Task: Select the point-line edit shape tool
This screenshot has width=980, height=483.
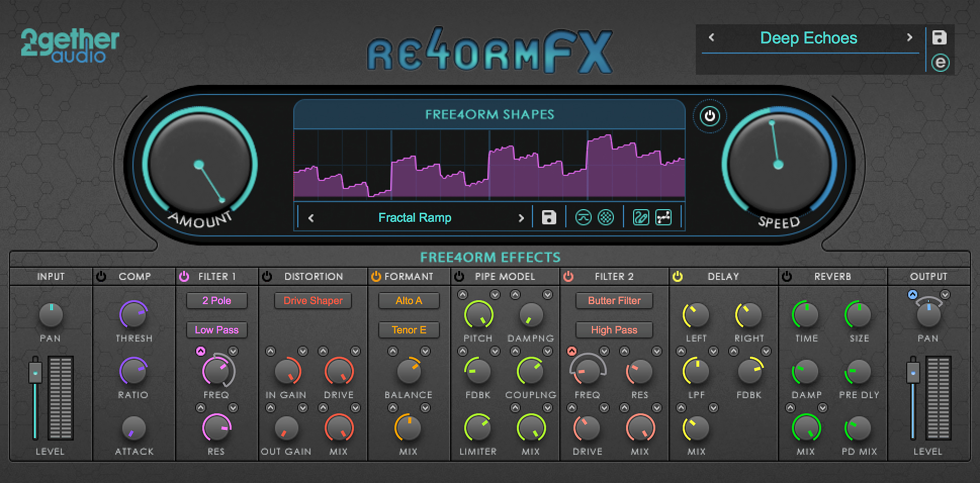Action: click(663, 218)
